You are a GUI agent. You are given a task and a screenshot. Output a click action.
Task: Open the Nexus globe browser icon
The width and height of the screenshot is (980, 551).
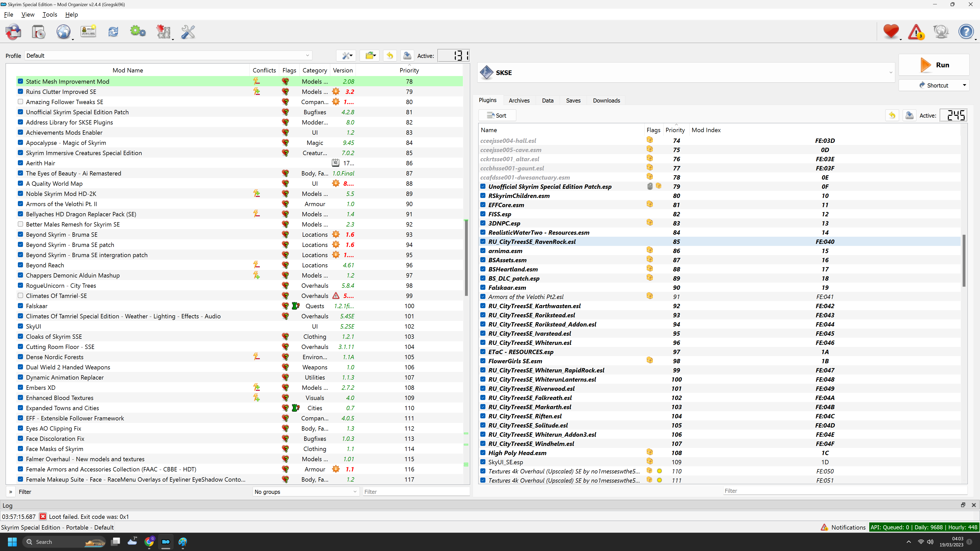coord(64,32)
